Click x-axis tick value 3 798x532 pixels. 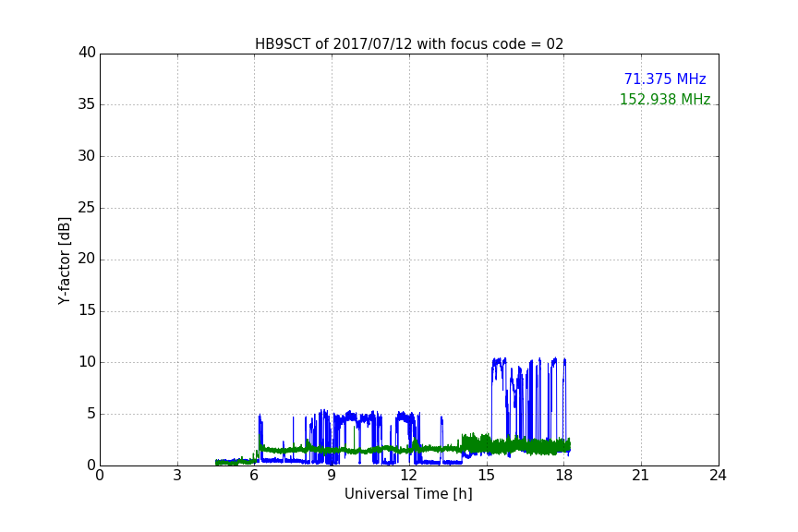coord(177,476)
